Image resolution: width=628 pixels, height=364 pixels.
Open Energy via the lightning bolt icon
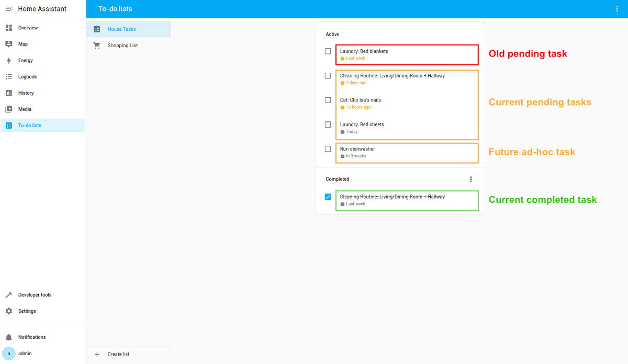(9, 60)
